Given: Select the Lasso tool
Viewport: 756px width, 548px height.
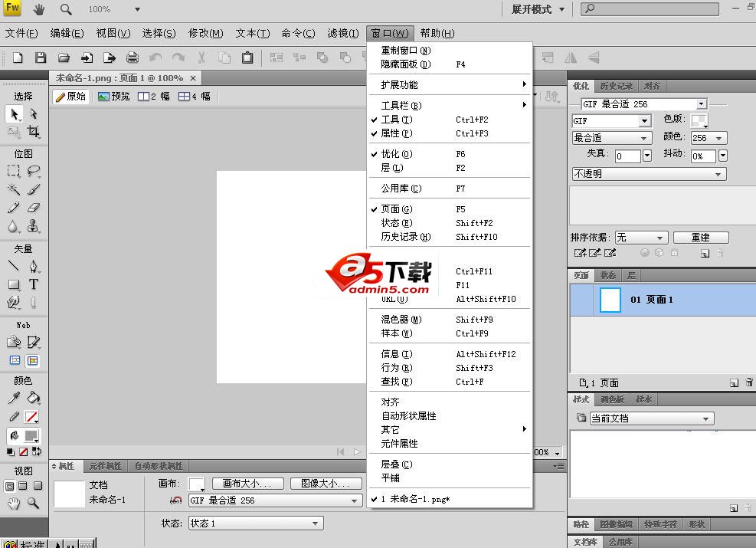Looking at the screenshot, I should (x=34, y=171).
